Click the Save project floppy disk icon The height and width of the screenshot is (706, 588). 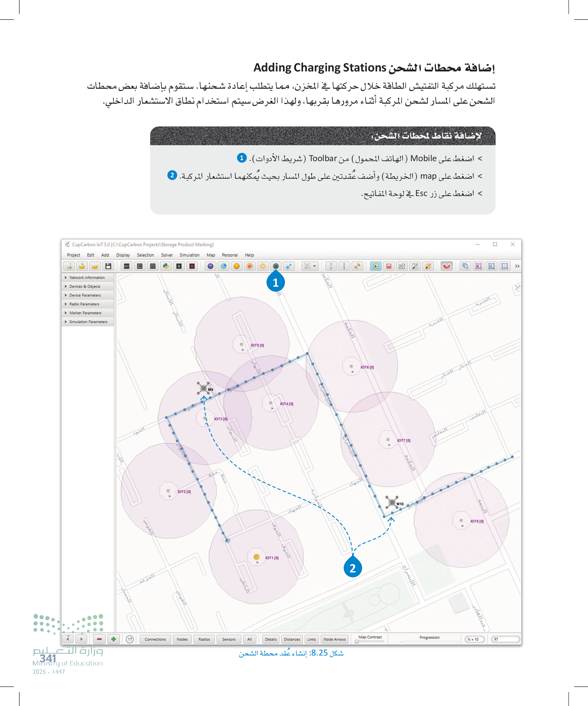coord(108,266)
